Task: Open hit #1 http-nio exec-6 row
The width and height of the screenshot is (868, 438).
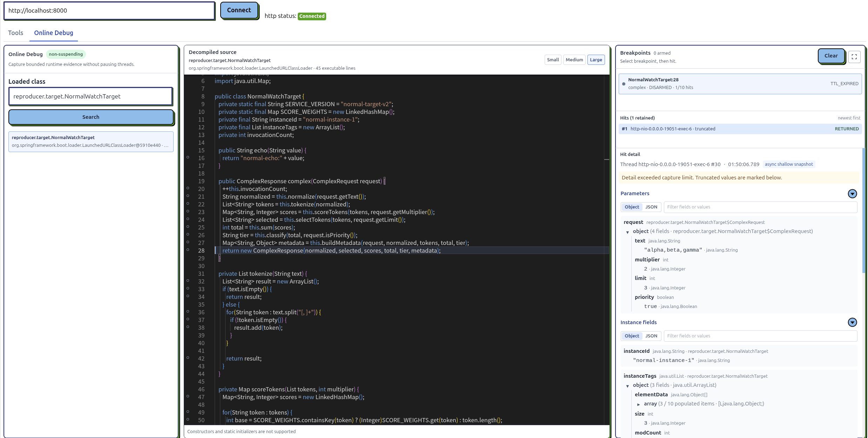Action: (740, 129)
